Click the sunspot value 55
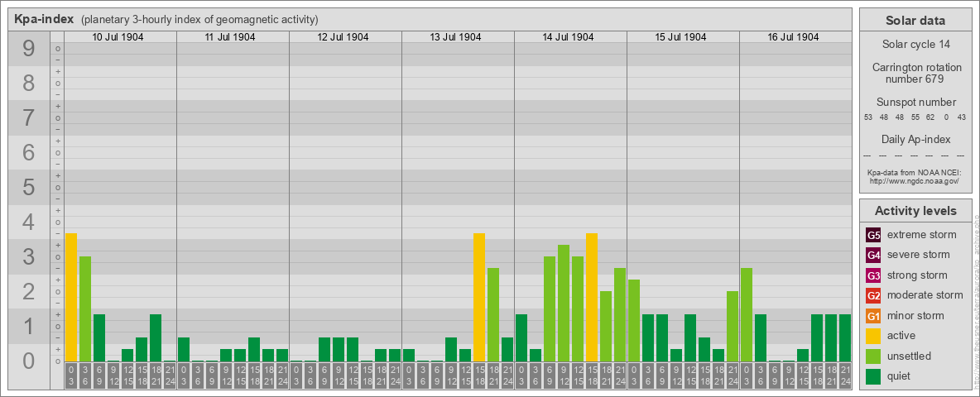 915,117
